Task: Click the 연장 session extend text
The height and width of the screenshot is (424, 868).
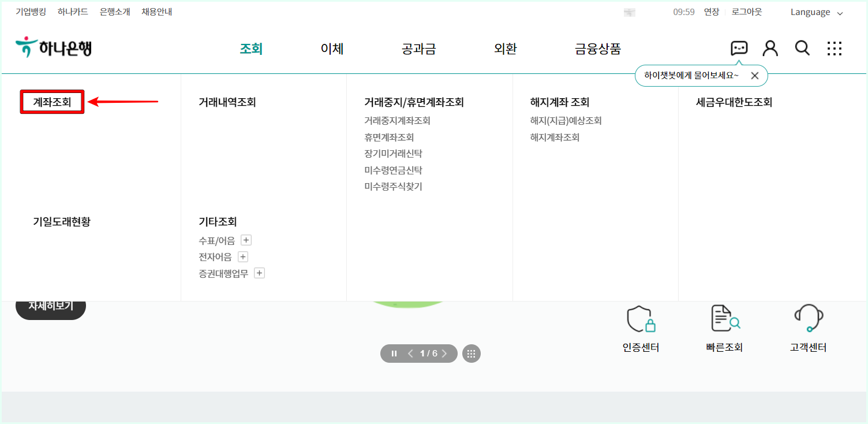Action: tap(712, 12)
